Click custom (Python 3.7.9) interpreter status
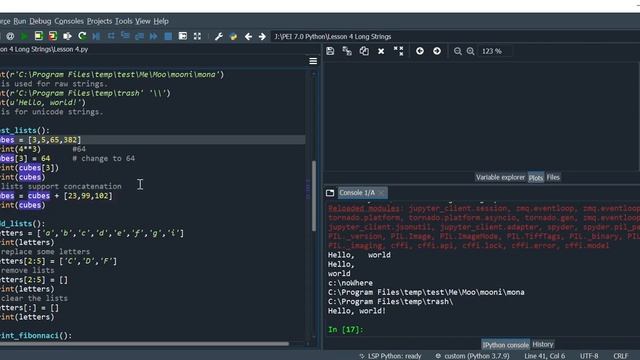 (x=472, y=356)
